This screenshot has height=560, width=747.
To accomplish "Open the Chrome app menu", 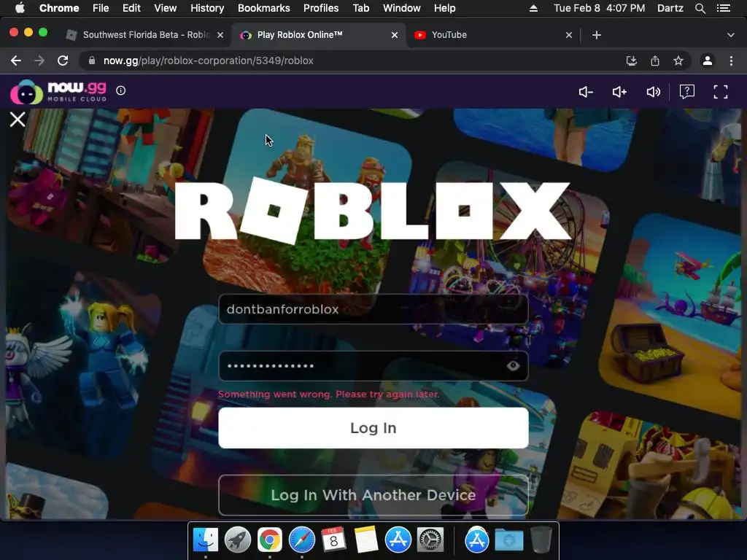I will (59, 8).
